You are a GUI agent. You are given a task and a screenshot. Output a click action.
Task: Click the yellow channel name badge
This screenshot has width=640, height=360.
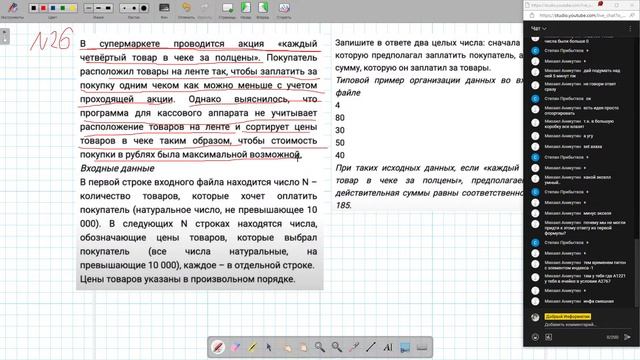pyautogui.click(x=567, y=316)
